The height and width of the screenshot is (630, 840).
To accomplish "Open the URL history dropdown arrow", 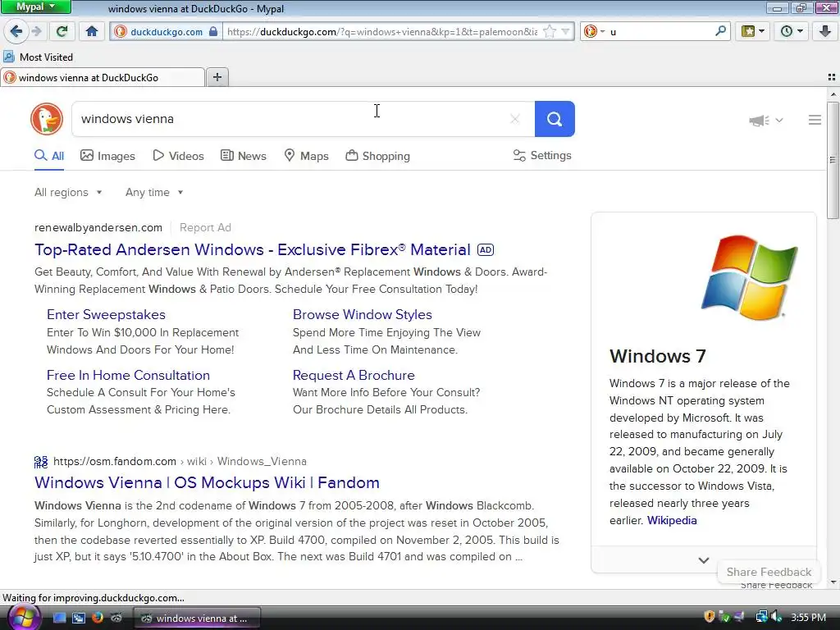I will click(565, 32).
